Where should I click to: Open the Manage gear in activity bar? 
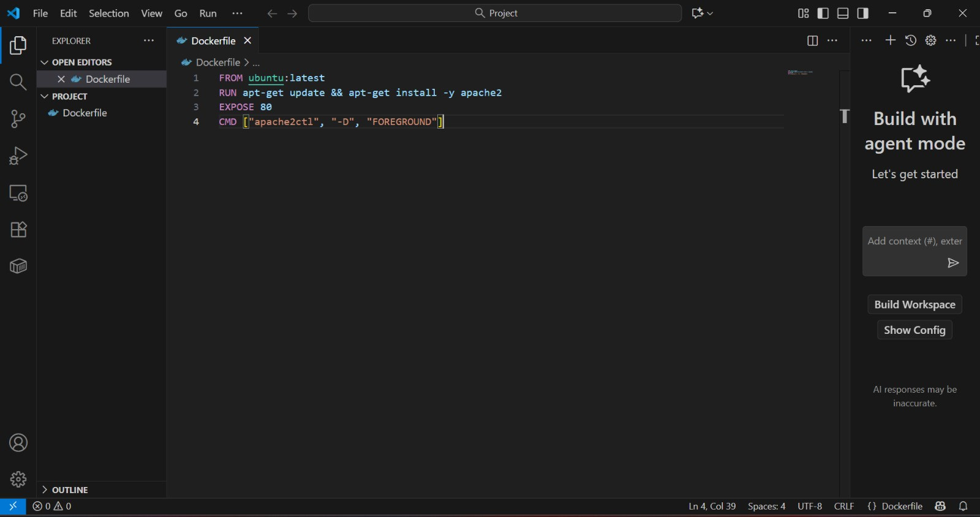18,479
